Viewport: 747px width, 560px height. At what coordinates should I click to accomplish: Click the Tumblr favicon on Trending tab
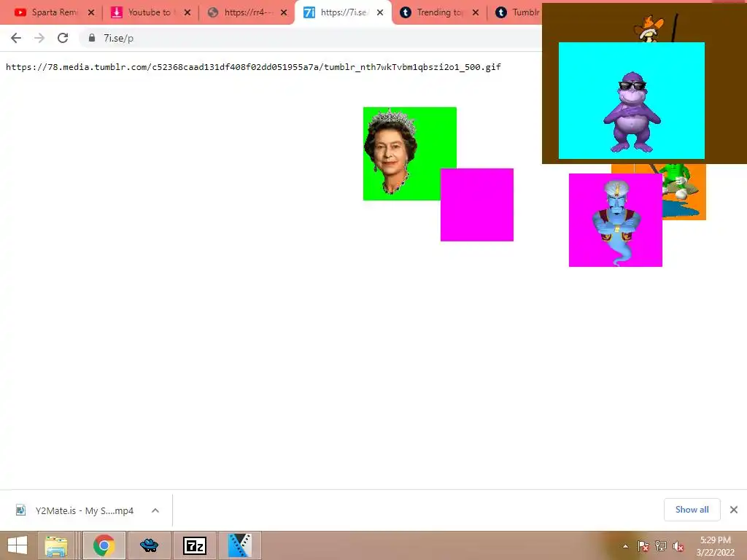[x=406, y=12]
